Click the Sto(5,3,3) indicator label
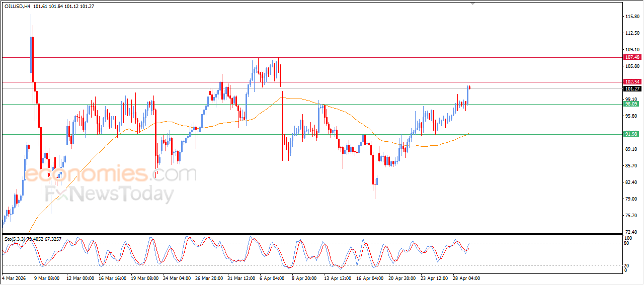The width and height of the screenshot is (644, 285). click(15, 239)
